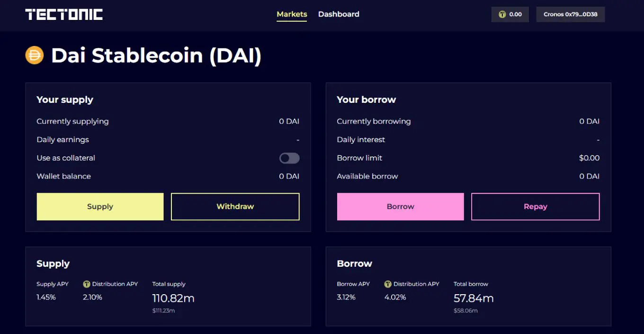Click the Borrow section heading in the lower card

pos(355,264)
